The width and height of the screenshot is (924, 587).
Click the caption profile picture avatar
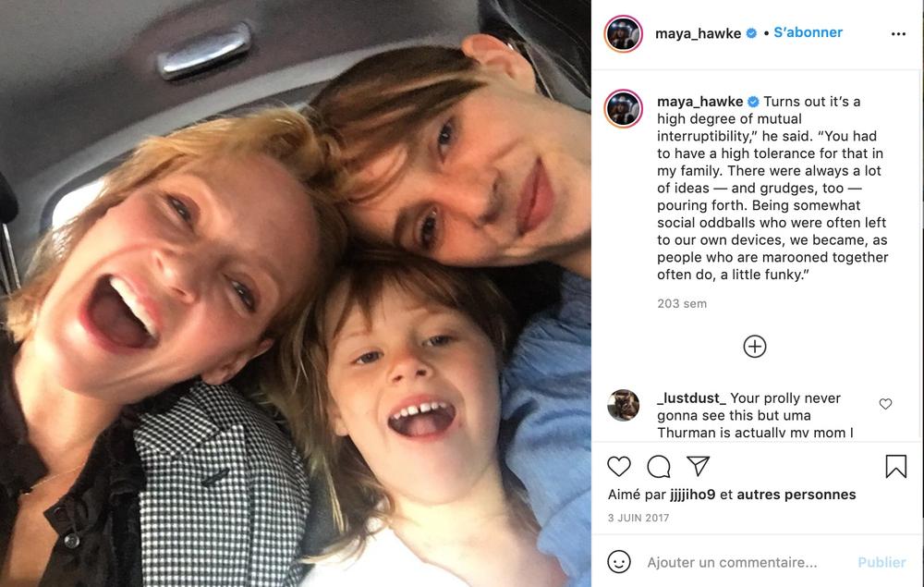(623, 108)
